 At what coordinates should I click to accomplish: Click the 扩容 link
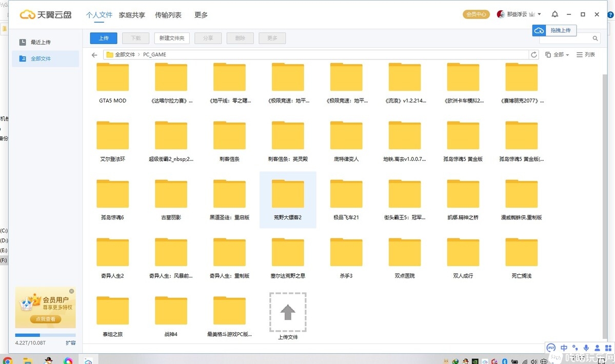[71, 343]
